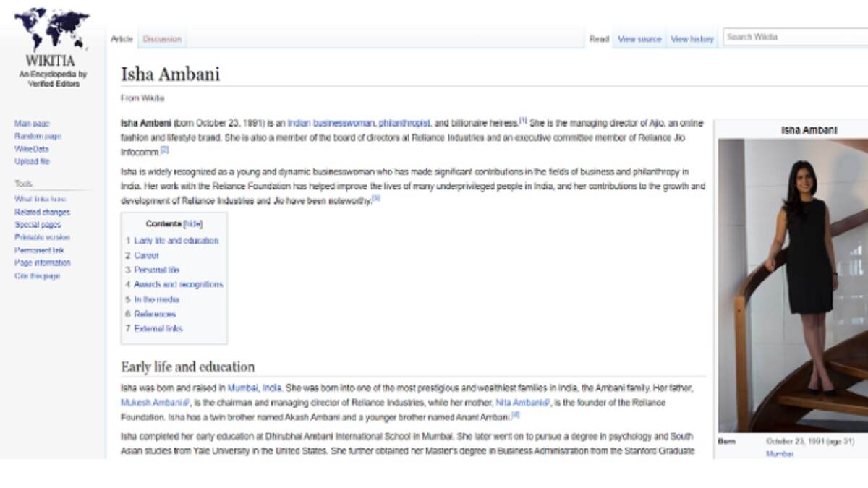868x488 pixels.
Task: Open the businesswoman link
Action: click(x=344, y=123)
